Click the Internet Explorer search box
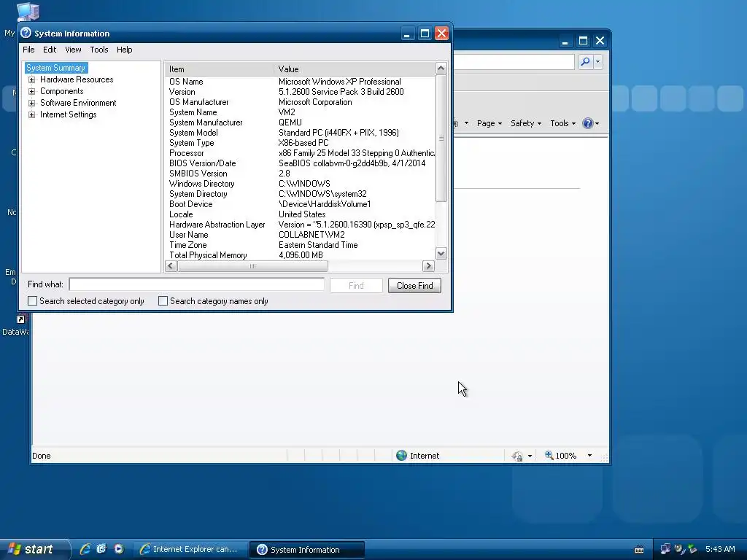The image size is (747, 560). 513,61
